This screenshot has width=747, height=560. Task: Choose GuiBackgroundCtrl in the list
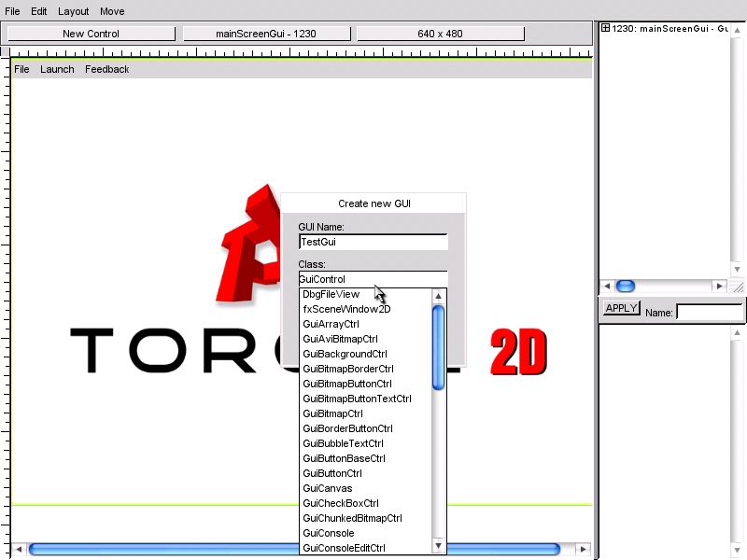(365, 354)
